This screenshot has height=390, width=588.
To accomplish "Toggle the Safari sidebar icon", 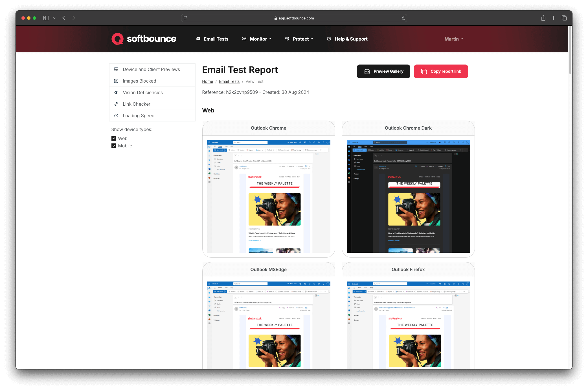I will (46, 18).
